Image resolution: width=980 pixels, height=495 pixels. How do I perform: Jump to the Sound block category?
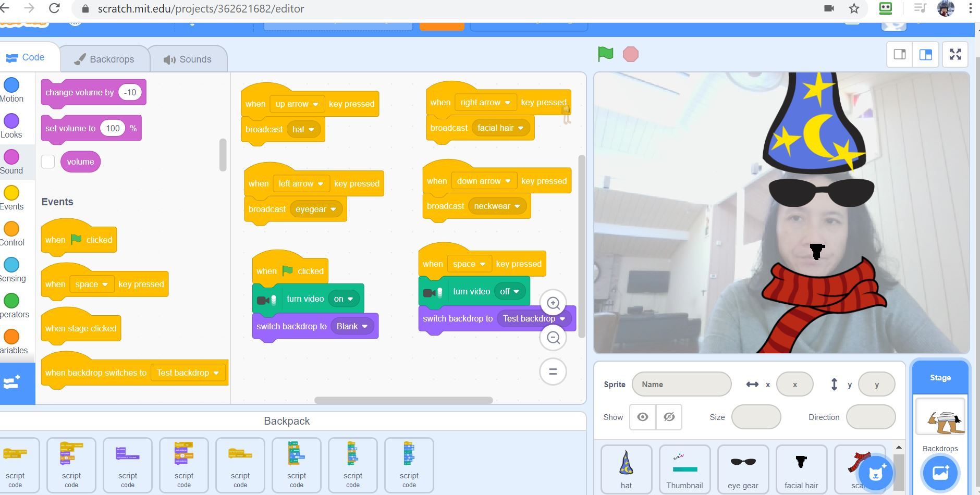(11, 162)
